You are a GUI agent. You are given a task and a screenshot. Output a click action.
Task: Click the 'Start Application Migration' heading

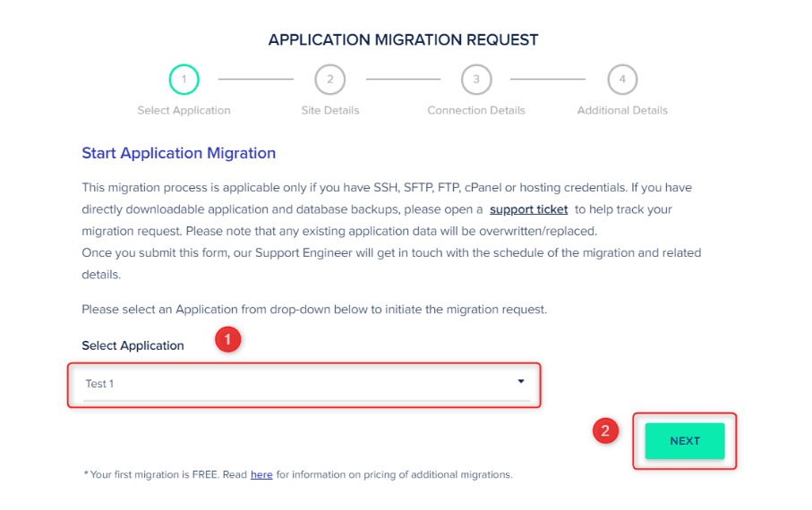point(178,153)
